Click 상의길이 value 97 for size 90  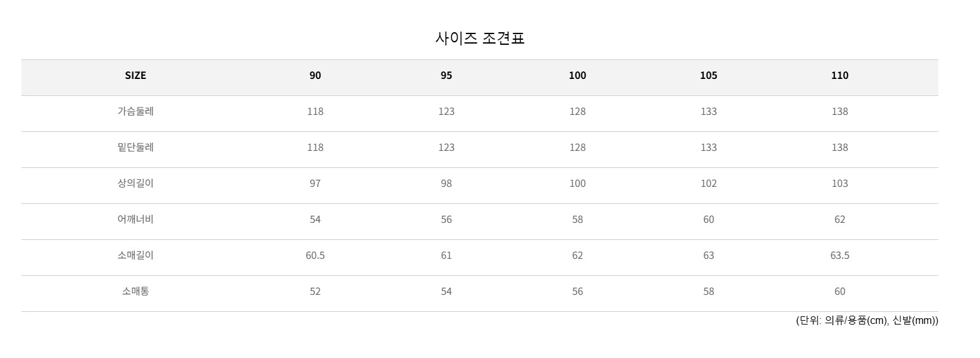click(x=315, y=184)
